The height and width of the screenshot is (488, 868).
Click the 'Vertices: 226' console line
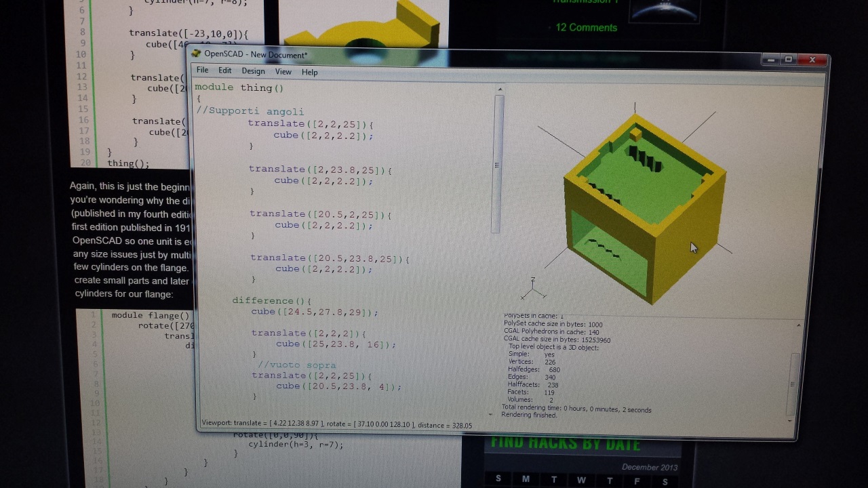(x=532, y=363)
